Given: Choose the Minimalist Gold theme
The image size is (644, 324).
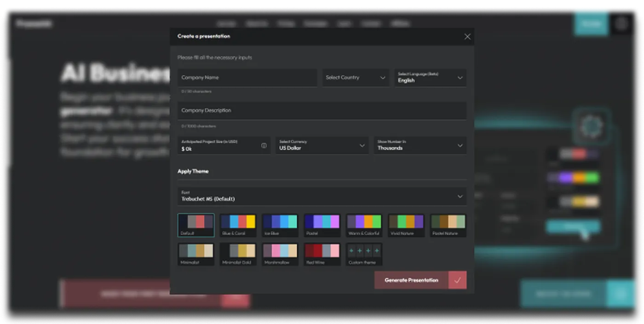Looking at the screenshot, I should 238,254.
